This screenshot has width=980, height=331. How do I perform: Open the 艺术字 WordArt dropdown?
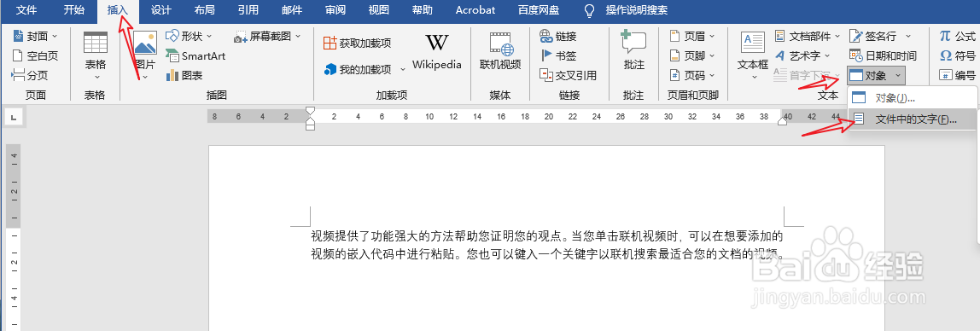click(802, 55)
